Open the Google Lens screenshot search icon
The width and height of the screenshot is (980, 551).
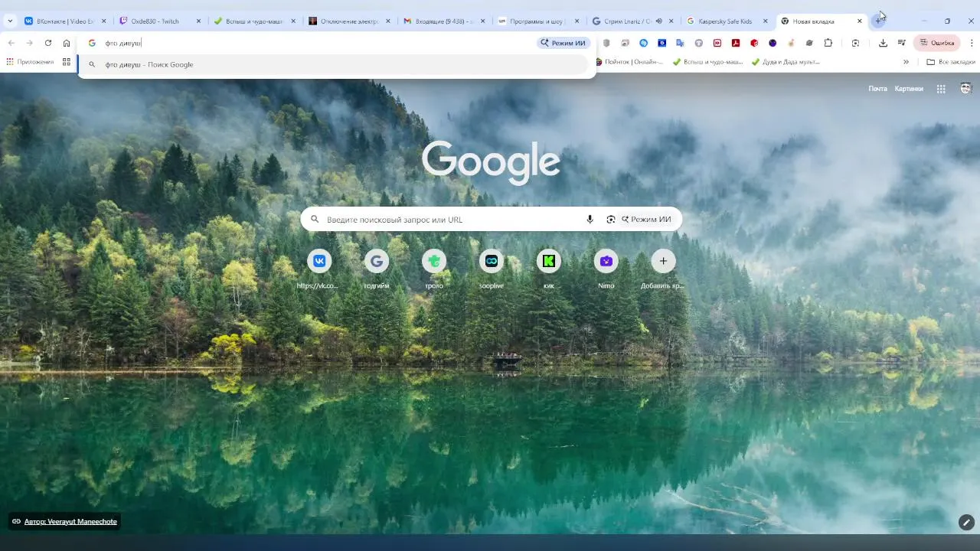(x=856, y=43)
